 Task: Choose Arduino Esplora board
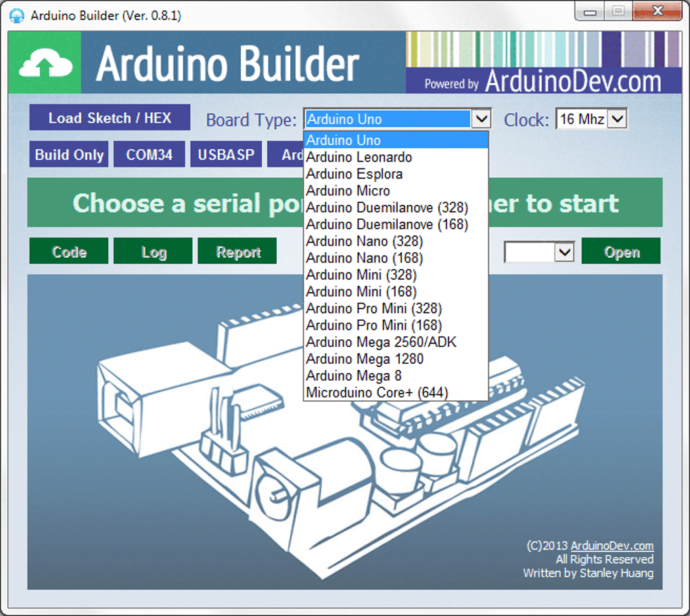click(x=396, y=174)
